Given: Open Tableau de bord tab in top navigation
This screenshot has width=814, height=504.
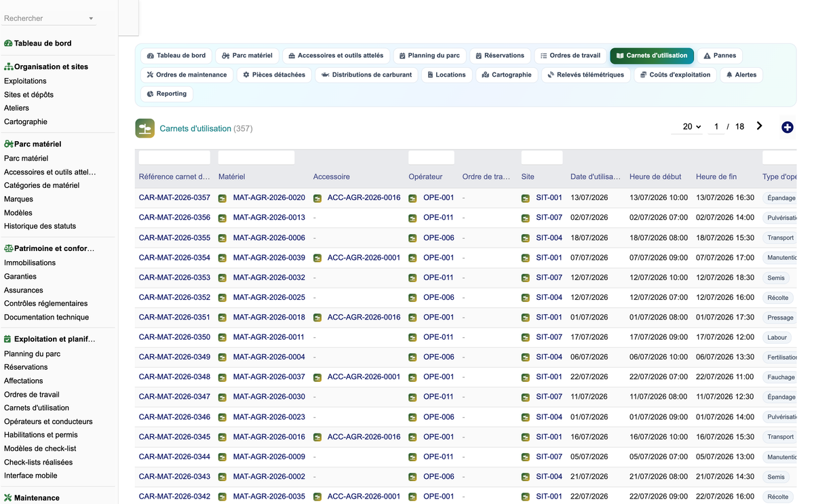Looking at the screenshot, I should click(176, 56).
